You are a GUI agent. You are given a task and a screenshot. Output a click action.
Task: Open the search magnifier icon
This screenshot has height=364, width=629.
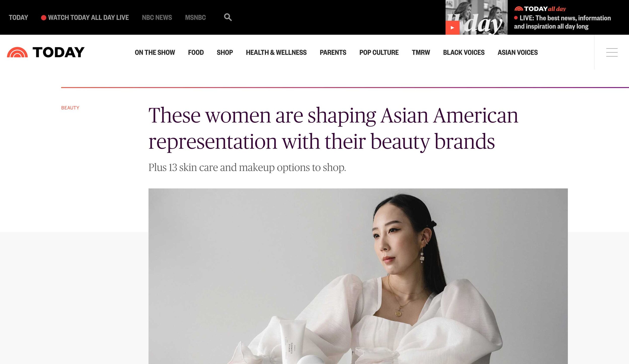pyautogui.click(x=228, y=17)
